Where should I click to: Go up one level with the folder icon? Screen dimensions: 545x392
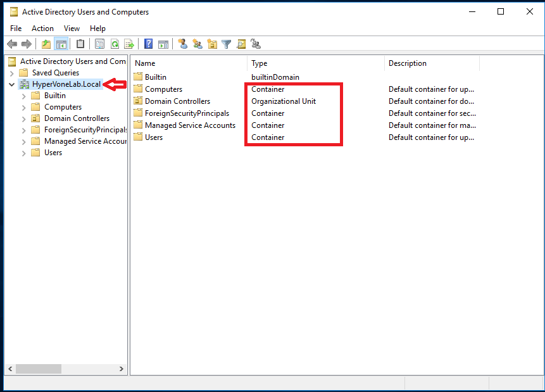pos(45,44)
